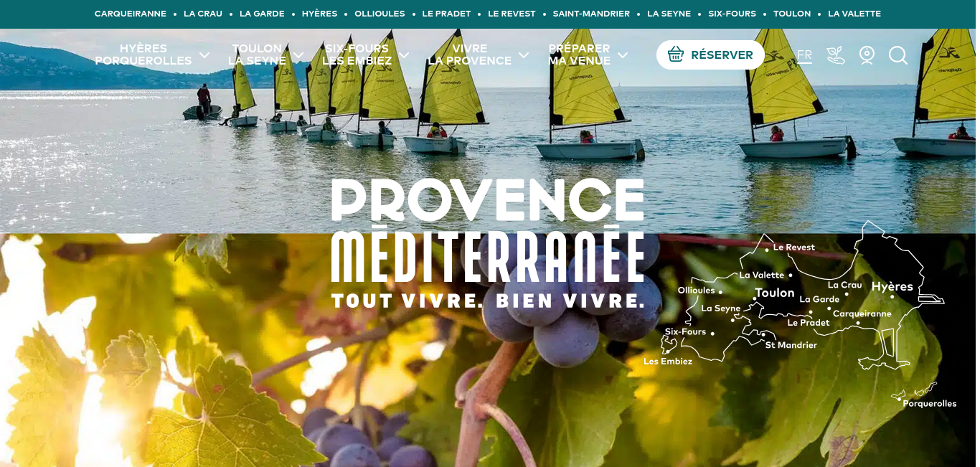
Task: Click the basket icon in Réserver
Action: point(676,55)
